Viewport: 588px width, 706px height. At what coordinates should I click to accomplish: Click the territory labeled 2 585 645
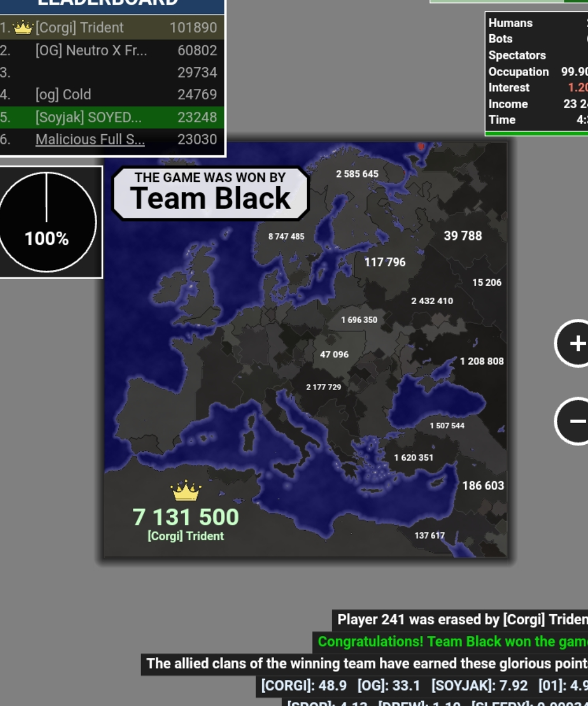(357, 174)
